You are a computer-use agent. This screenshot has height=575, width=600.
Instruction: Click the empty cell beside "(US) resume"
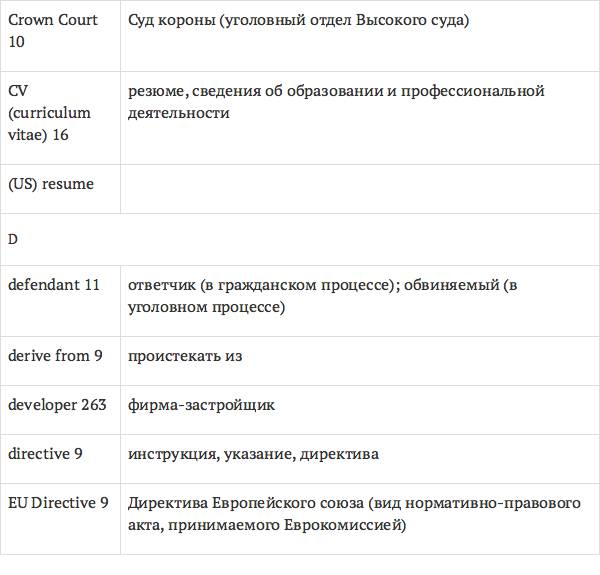click(358, 188)
